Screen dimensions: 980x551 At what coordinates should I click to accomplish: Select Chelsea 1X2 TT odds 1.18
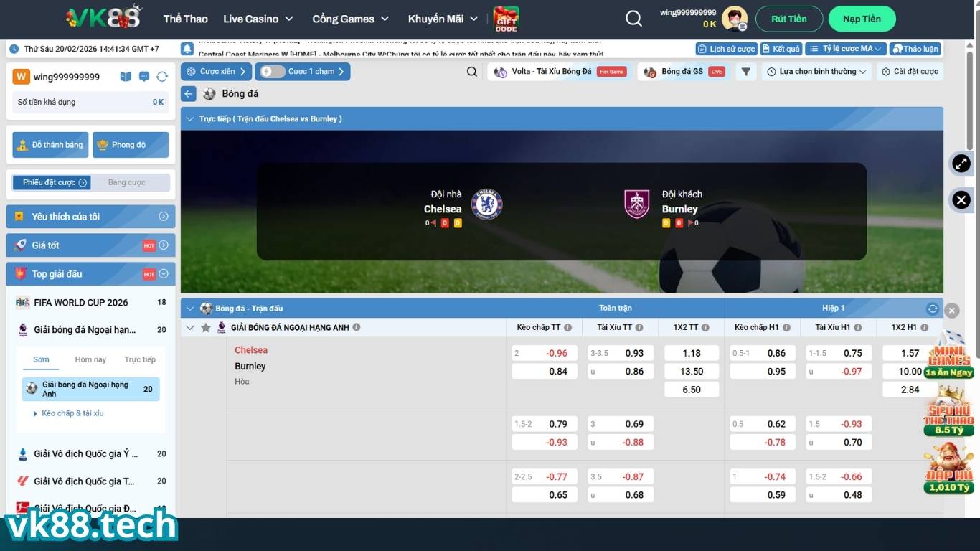(x=692, y=353)
